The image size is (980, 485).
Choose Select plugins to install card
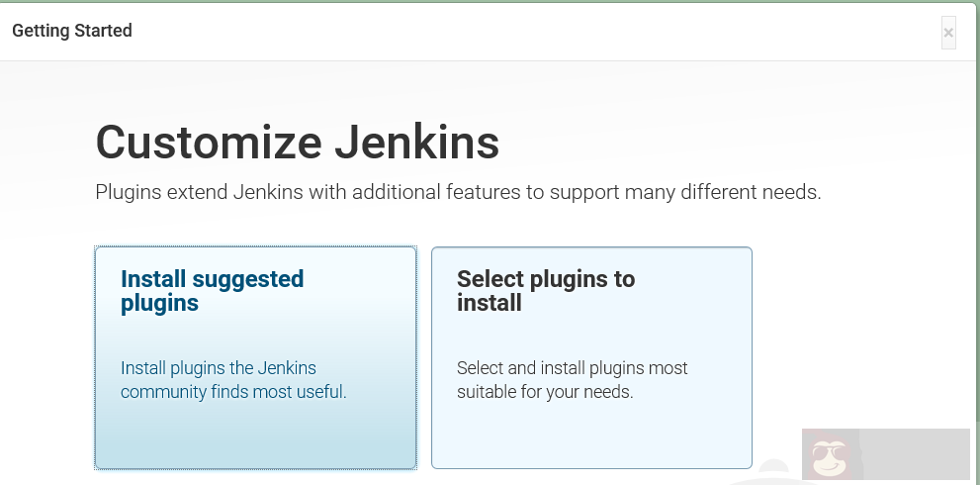pos(591,357)
